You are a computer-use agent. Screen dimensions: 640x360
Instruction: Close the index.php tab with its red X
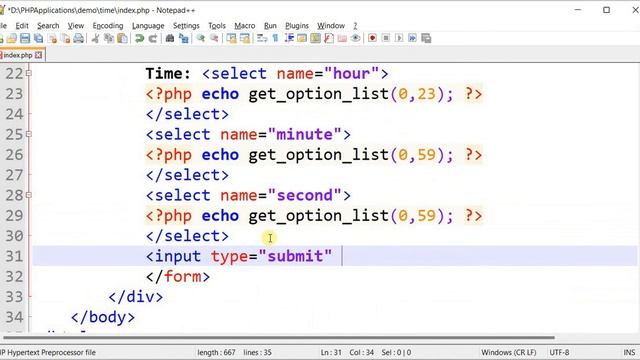click(x=38, y=55)
